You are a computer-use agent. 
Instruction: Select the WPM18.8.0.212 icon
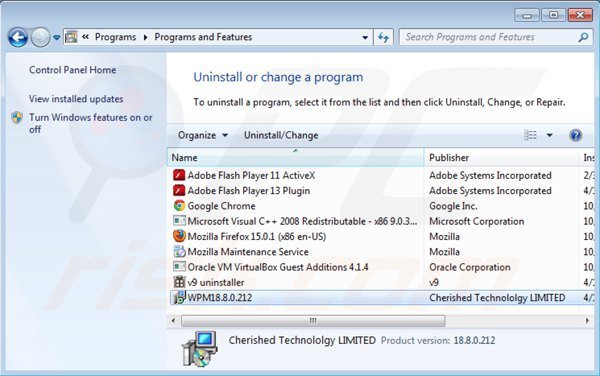click(x=179, y=298)
